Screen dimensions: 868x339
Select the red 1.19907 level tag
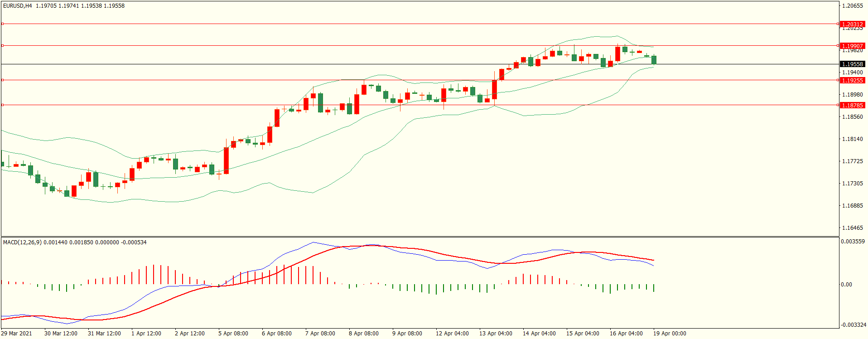[x=852, y=46]
